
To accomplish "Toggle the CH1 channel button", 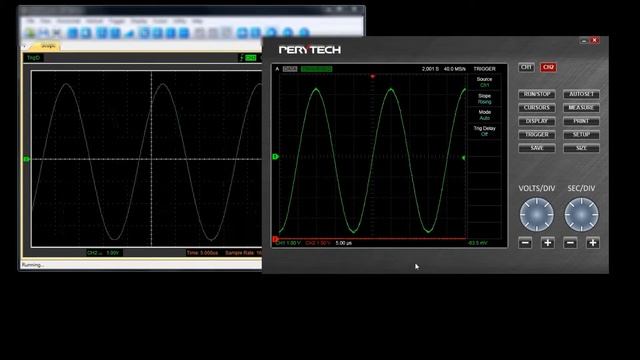I will [x=526, y=67].
